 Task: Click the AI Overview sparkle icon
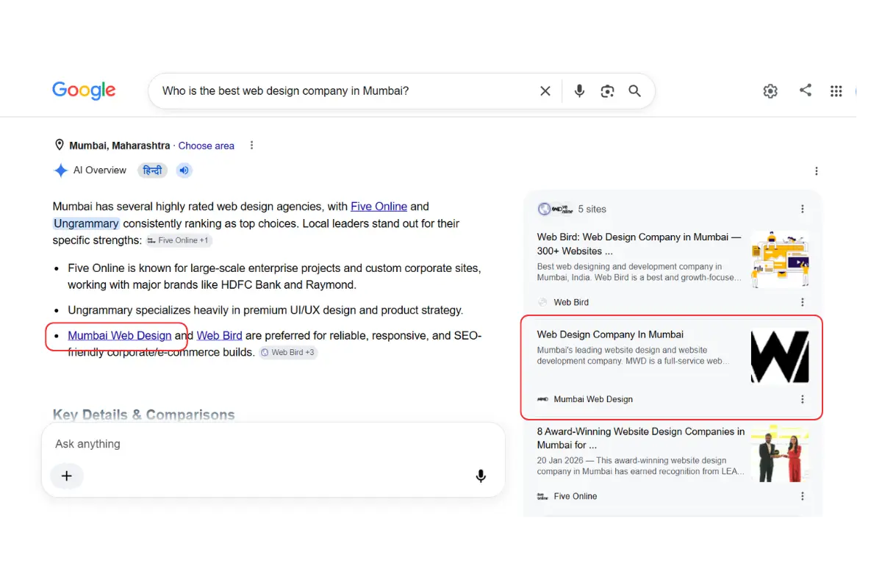point(60,171)
